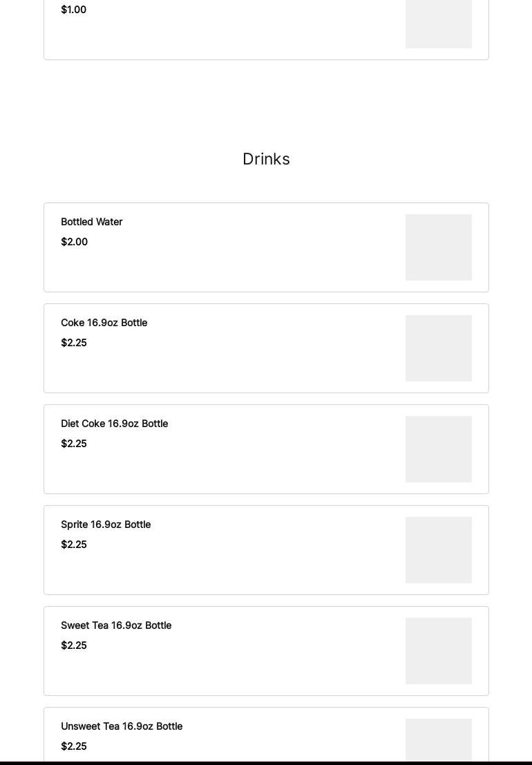Open Sweet Tea 16.9oz Bottle item

pyautogui.click(x=116, y=625)
